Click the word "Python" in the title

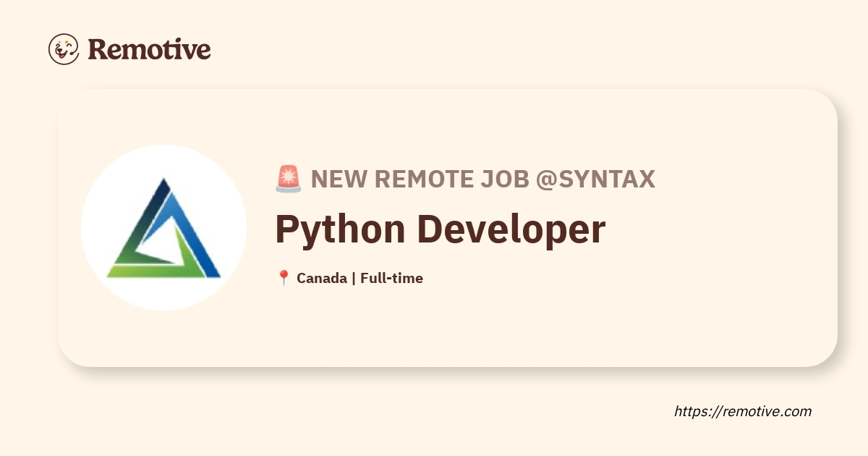[340, 229]
